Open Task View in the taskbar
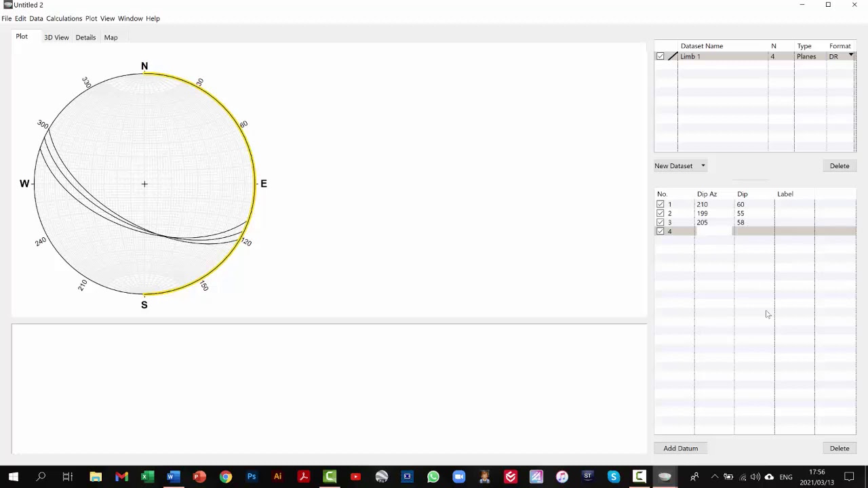868x488 pixels. tap(67, 477)
